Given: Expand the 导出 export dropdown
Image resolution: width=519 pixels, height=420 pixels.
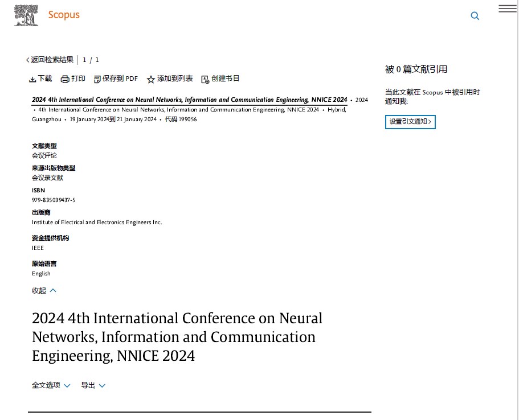Looking at the screenshot, I should [x=93, y=385].
